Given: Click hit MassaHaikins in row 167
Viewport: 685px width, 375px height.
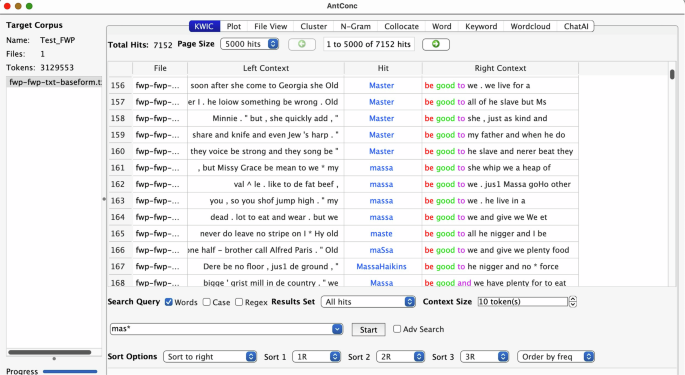Looking at the screenshot, I should [x=381, y=267].
